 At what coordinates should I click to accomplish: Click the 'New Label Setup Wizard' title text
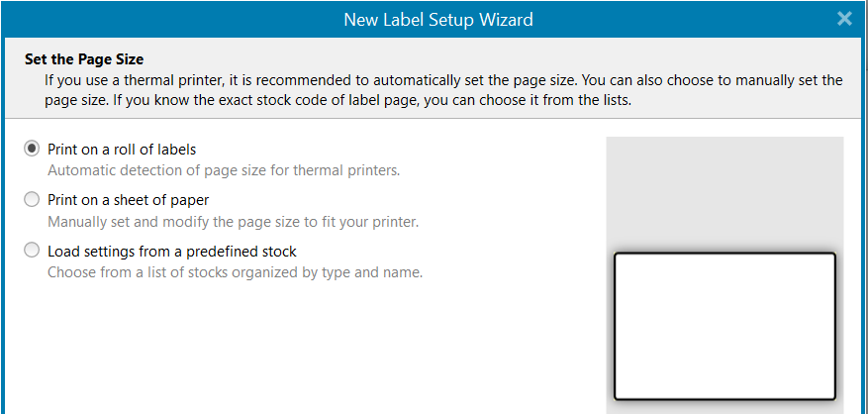437,20
